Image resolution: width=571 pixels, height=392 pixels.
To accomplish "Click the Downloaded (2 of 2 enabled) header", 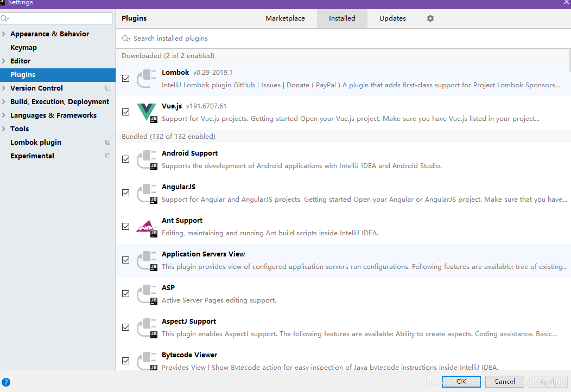I will [x=168, y=56].
